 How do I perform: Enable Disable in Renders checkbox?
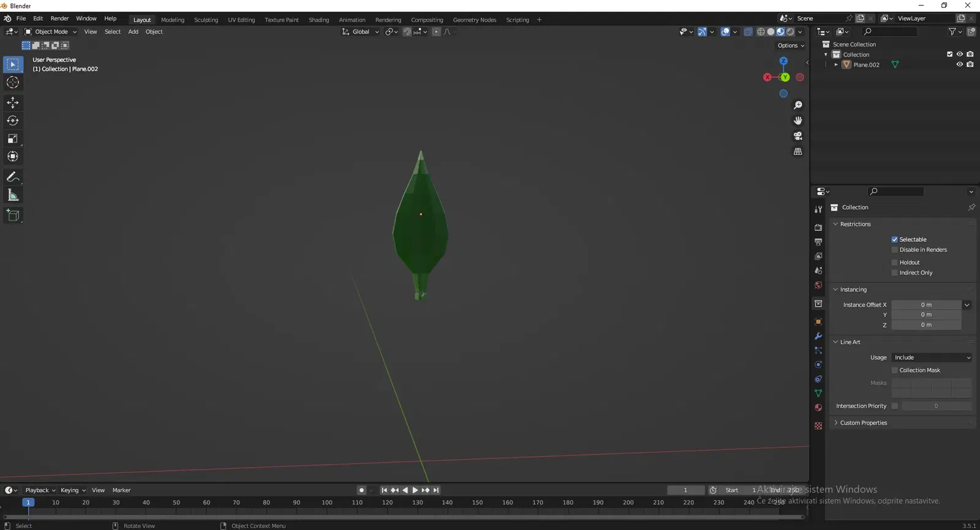(x=894, y=250)
